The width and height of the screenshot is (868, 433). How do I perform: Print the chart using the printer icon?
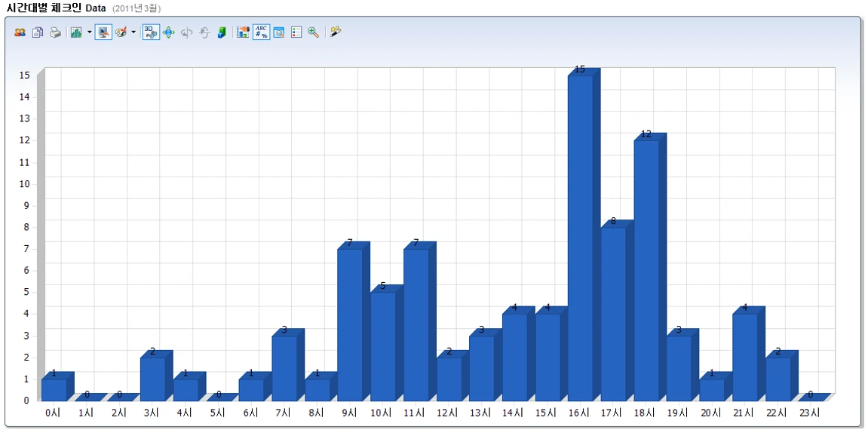click(x=55, y=32)
